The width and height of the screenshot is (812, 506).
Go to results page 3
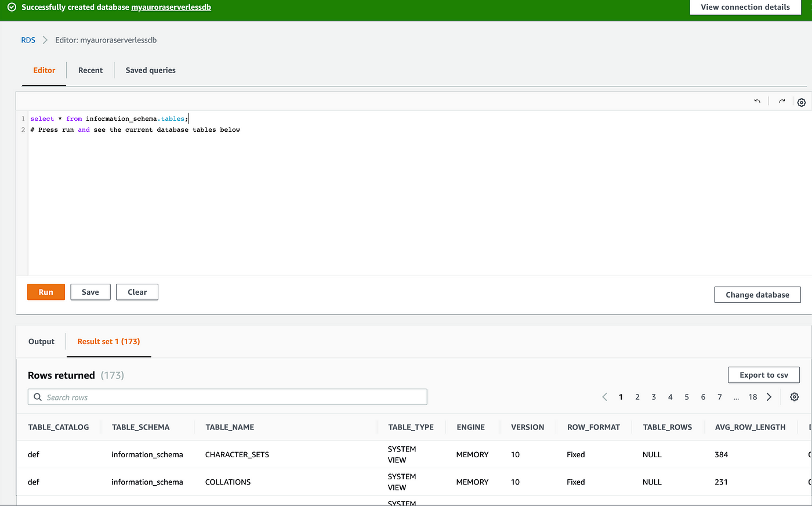(x=654, y=397)
